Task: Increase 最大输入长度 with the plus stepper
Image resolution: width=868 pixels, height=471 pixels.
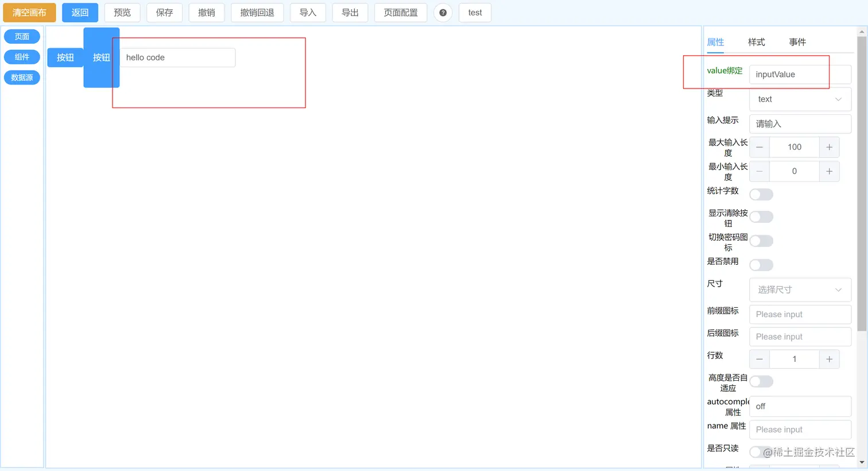Action: click(829, 147)
